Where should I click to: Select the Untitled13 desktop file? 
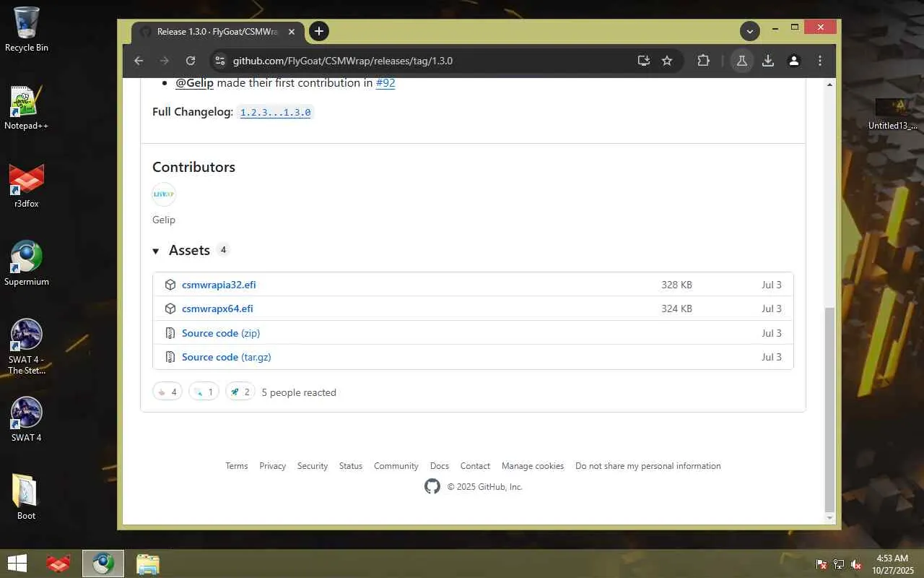(893, 113)
